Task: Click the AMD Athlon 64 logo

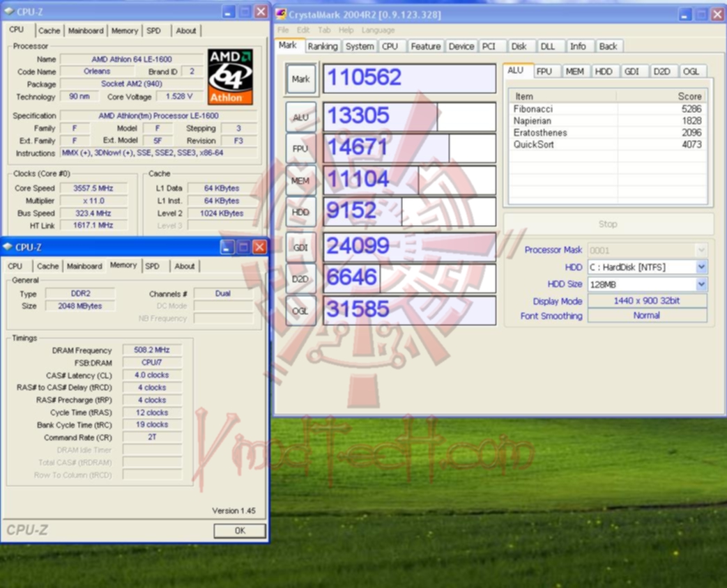Action: click(230, 77)
